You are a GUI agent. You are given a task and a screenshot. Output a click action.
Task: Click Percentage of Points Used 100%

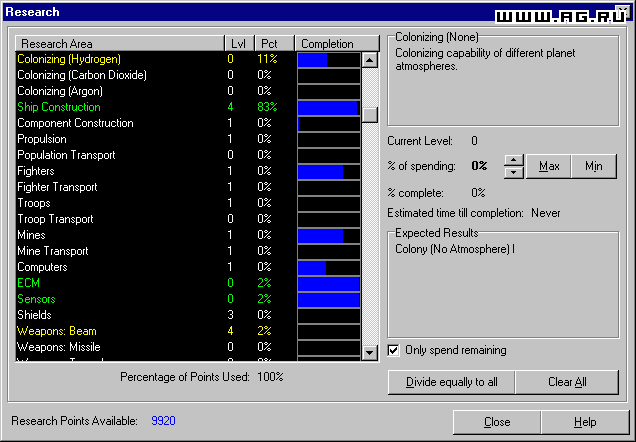[x=270, y=377]
